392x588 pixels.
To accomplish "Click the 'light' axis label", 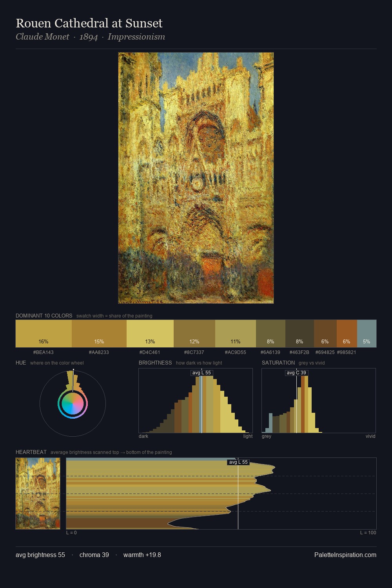I will (x=248, y=436).
